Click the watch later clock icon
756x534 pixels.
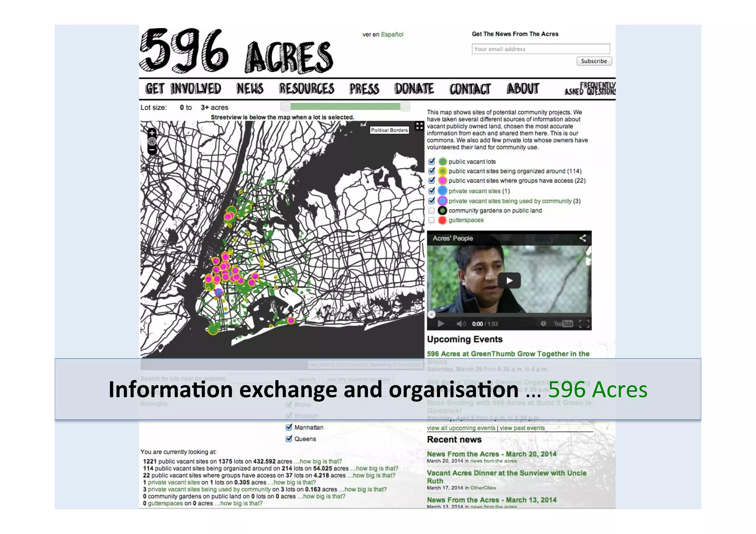coord(543,324)
